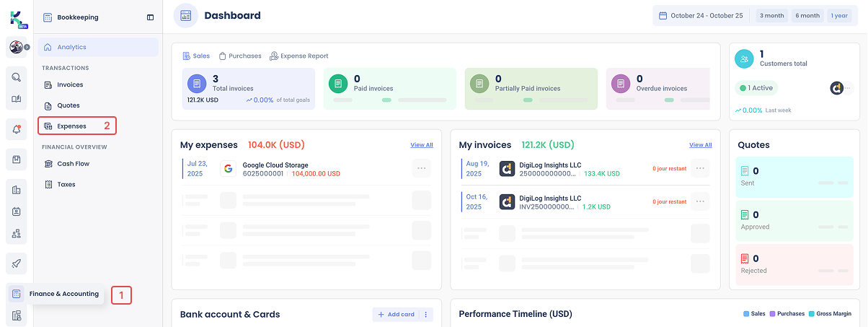Open the Sent quotes card

pos(794,176)
